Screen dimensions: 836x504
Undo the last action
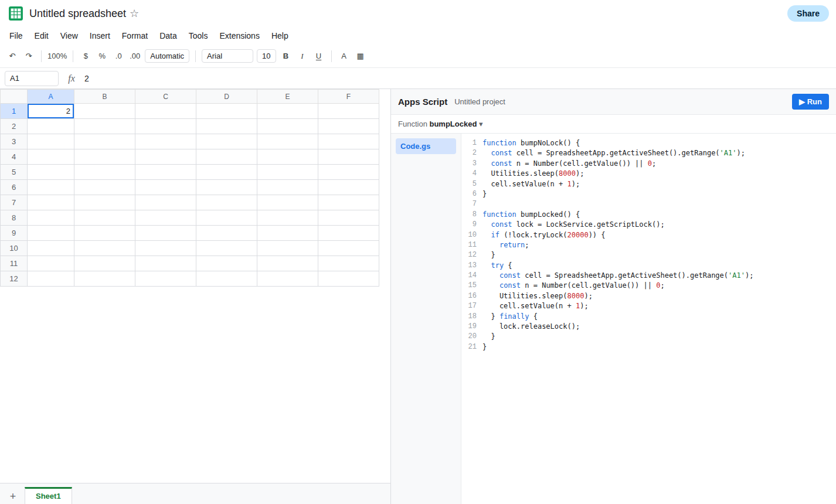coord(12,56)
